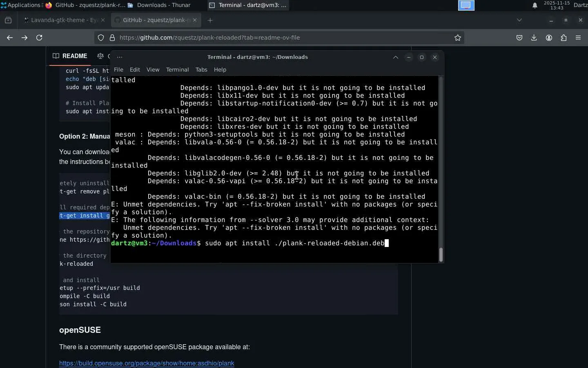Click the 'etup --prefix=/usr build' code line
588x368 pixels.
pos(100,288)
